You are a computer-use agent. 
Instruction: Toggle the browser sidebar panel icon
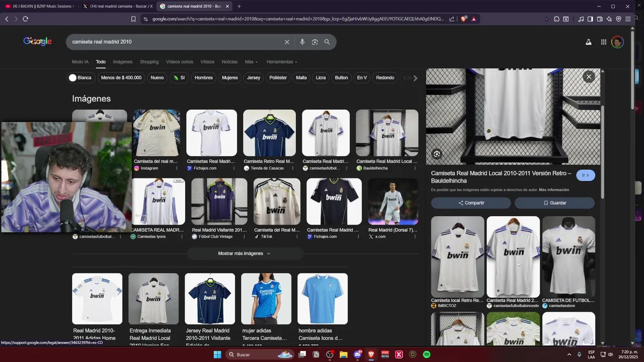(590, 19)
